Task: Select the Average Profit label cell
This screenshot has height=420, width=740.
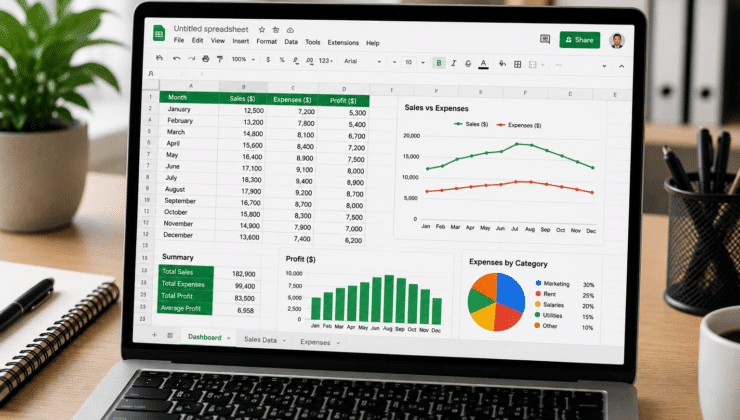Action: 185,308
